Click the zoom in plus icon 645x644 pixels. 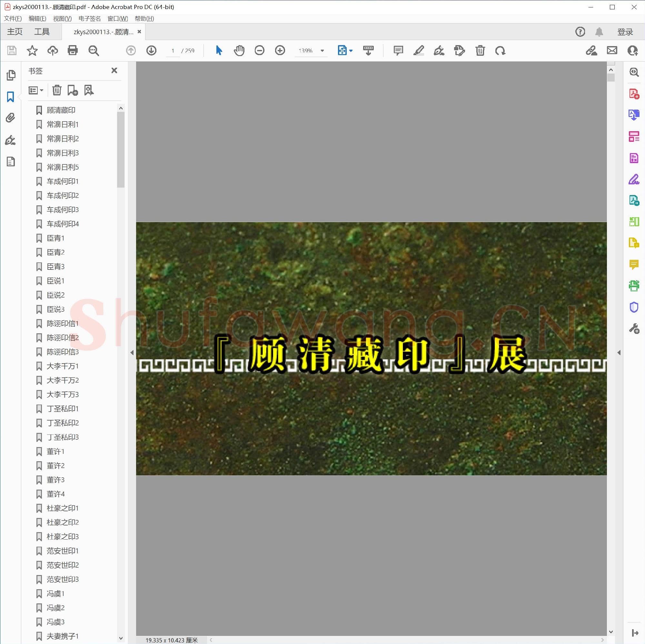[x=280, y=51]
